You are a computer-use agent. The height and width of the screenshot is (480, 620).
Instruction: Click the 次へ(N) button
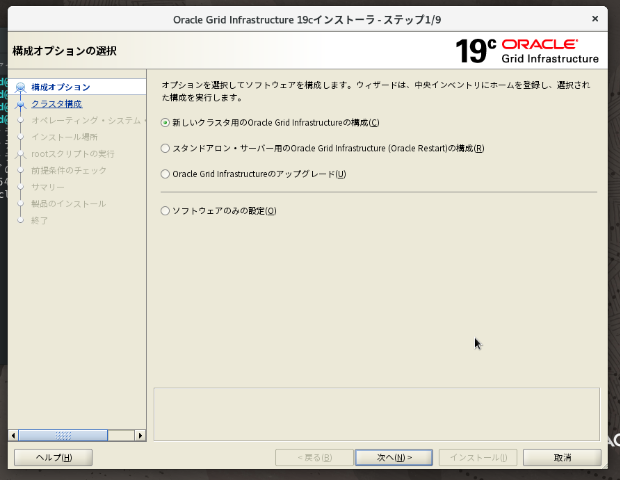point(394,457)
